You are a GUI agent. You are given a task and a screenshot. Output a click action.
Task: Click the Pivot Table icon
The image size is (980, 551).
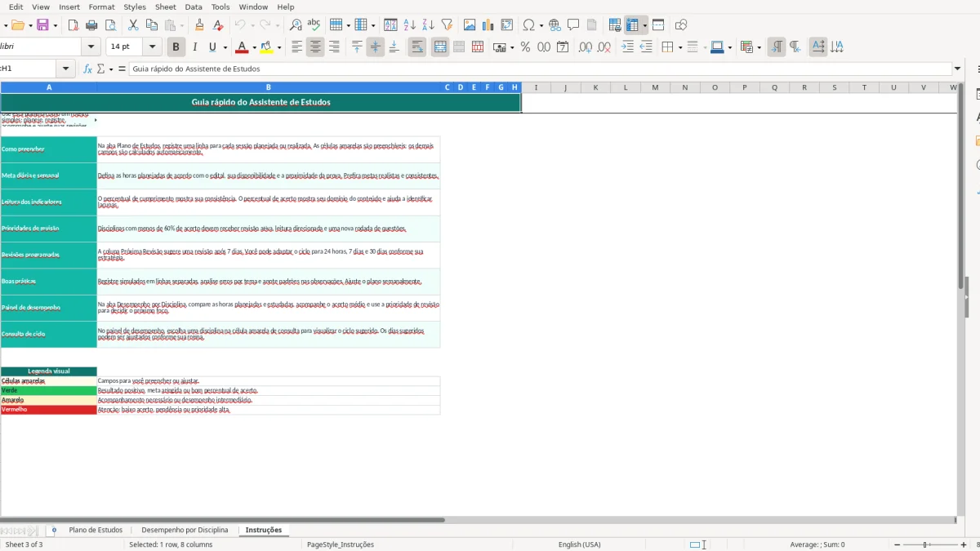[507, 25]
